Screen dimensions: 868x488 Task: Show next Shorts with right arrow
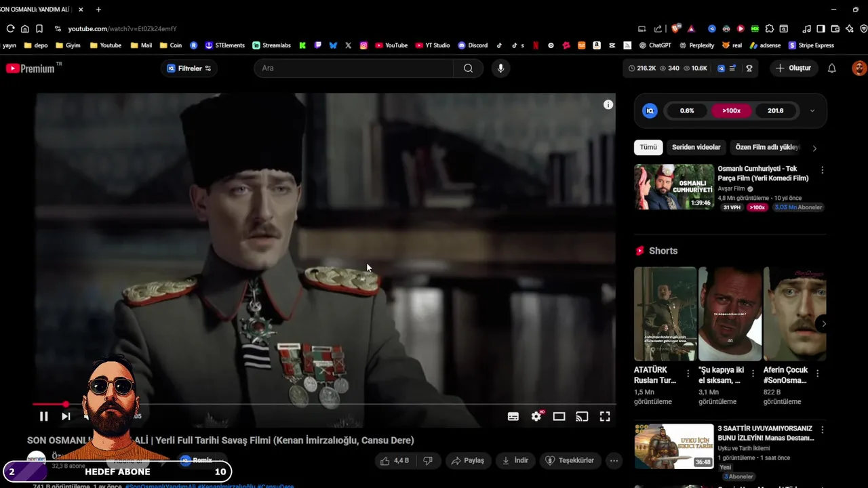coord(824,324)
